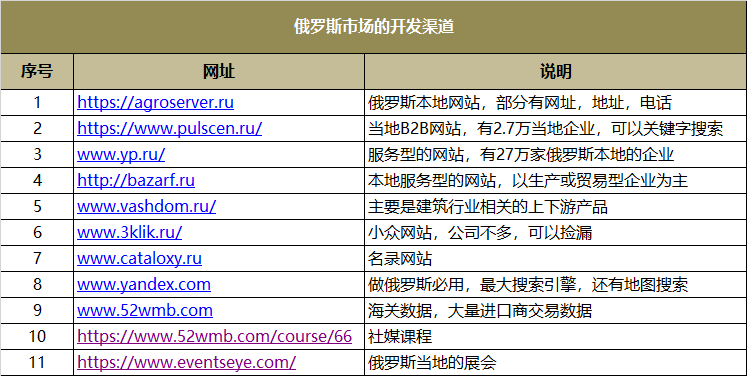Select description 海关数据，大量进口商交易数据

(555, 310)
